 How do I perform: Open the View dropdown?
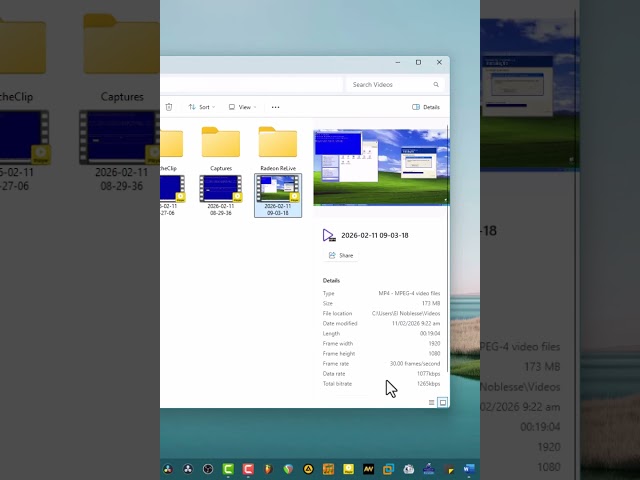pos(242,107)
